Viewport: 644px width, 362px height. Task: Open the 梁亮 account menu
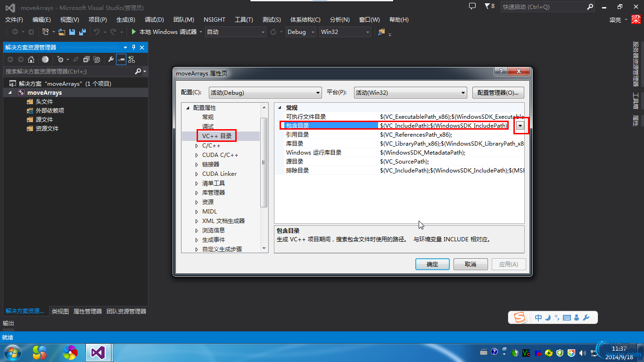point(618,20)
